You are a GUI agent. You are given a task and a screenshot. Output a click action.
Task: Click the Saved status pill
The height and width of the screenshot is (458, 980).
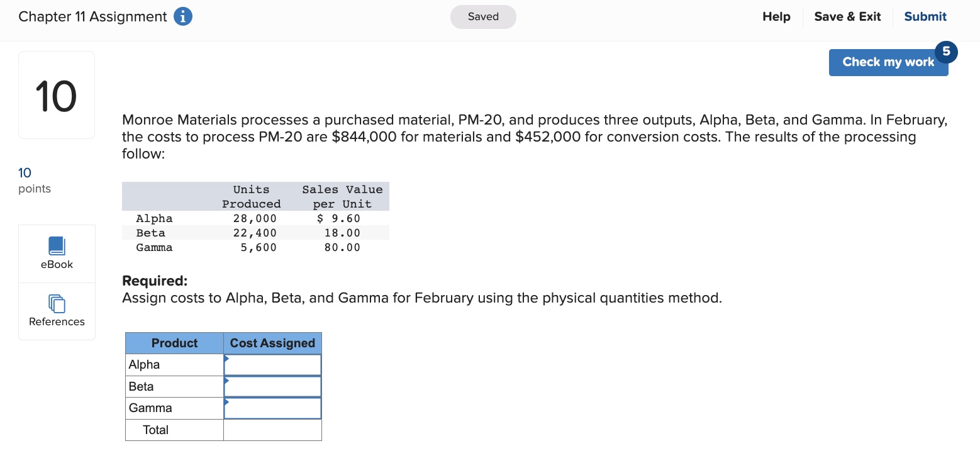click(482, 16)
